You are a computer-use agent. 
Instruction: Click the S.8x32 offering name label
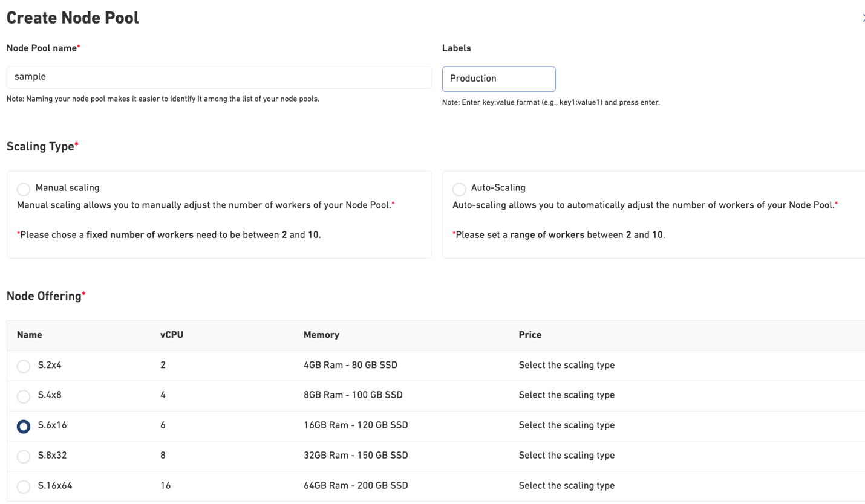pos(52,455)
